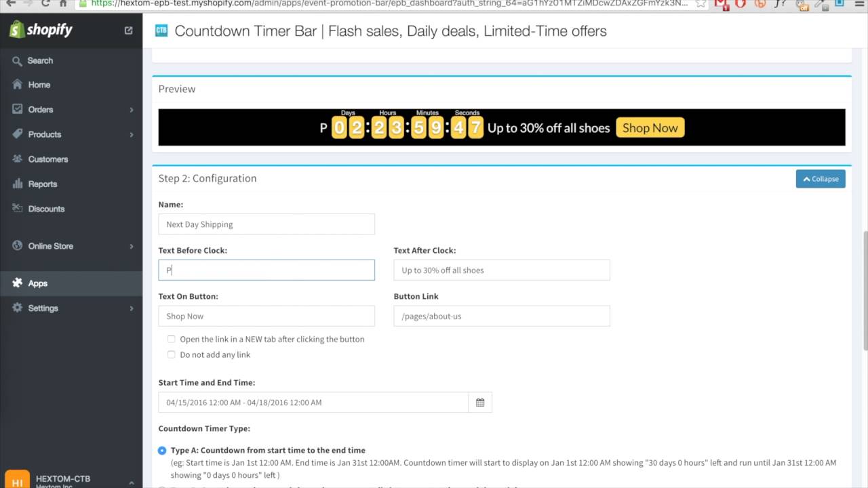Expand the Online Store submenu arrow
The image size is (868, 488).
(x=132, y=247)
